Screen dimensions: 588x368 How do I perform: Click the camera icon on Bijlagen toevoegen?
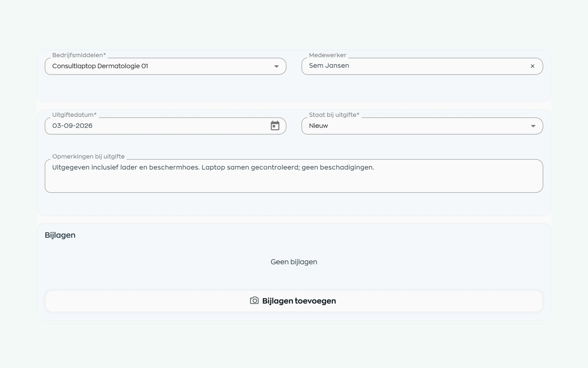click(x=254, y=300)
